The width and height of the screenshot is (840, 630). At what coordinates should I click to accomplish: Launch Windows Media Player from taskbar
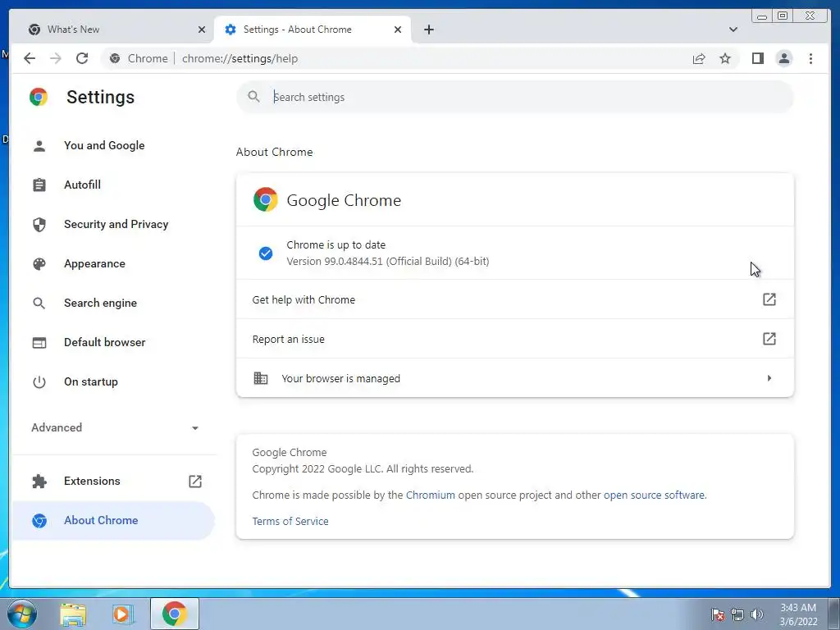click(x=122, y=614)
